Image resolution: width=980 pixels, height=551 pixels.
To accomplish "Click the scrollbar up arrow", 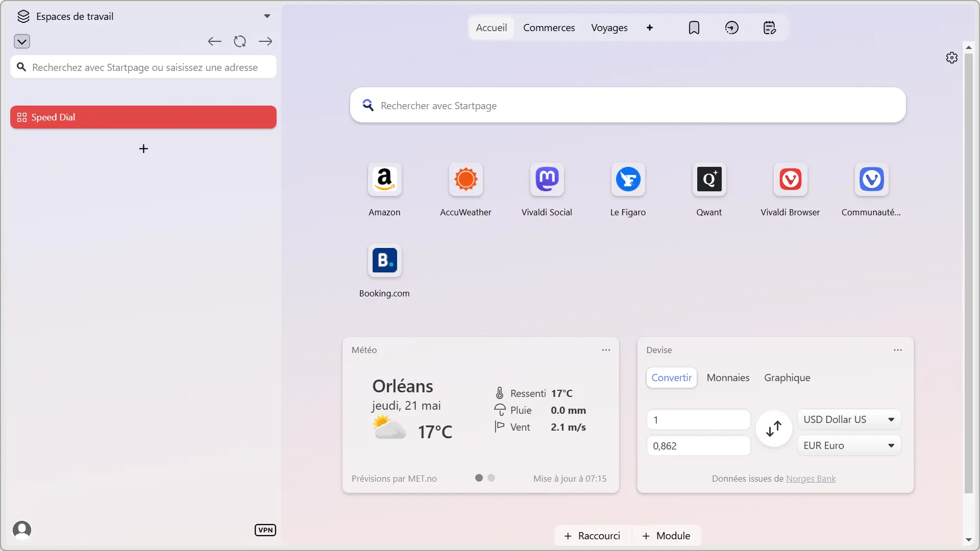I will [968, 47].
